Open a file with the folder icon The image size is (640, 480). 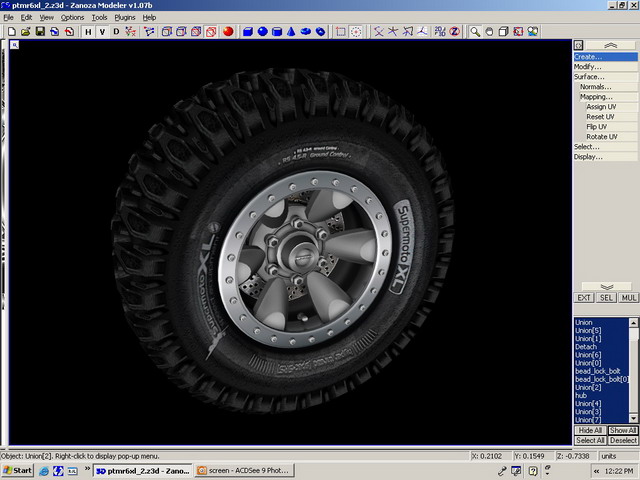pyautogui.click(x=25, y=31)
